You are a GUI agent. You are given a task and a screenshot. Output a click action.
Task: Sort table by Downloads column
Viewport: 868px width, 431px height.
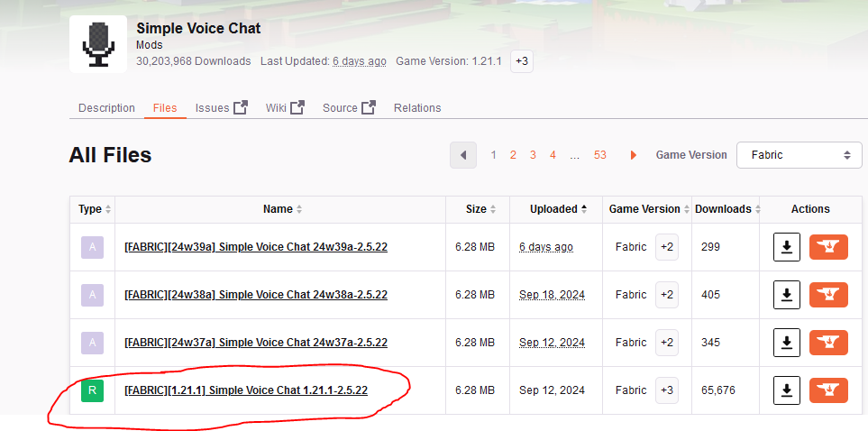727,209
